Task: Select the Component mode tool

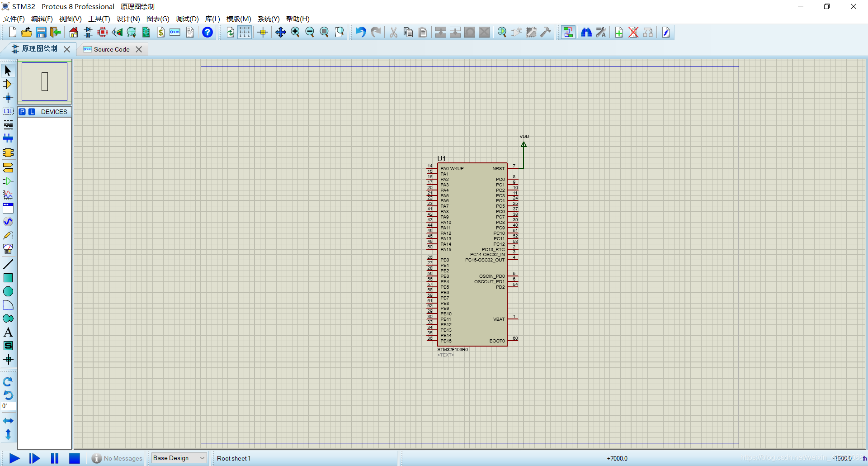Action: (x=8, y=84)
